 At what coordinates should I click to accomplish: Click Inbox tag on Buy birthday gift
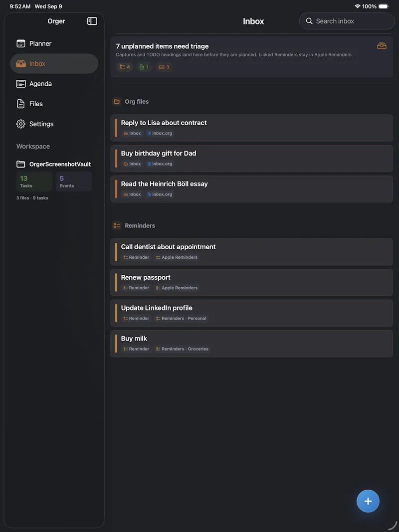point(132,164)
